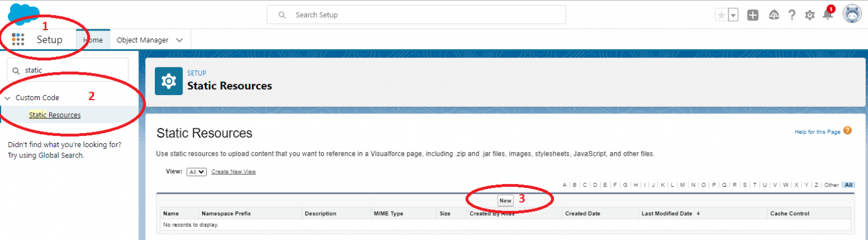The image size is (868, 240).
Task: Click the Salesforce cloud logo
Action: click(23, 14)
